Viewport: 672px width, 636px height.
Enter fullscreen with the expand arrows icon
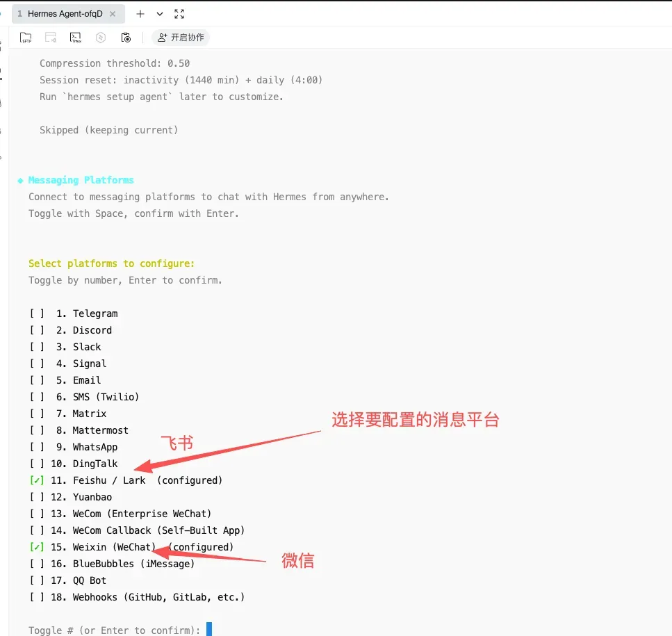[179, 14]
